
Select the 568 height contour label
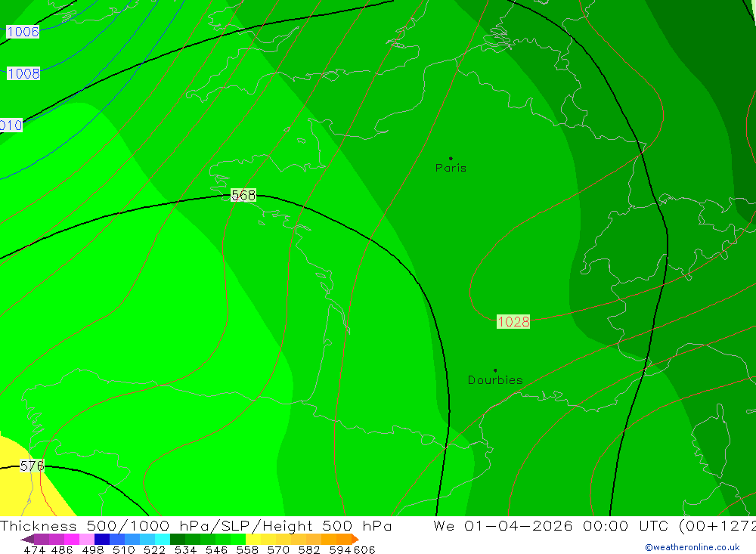[x=243, y=195]
